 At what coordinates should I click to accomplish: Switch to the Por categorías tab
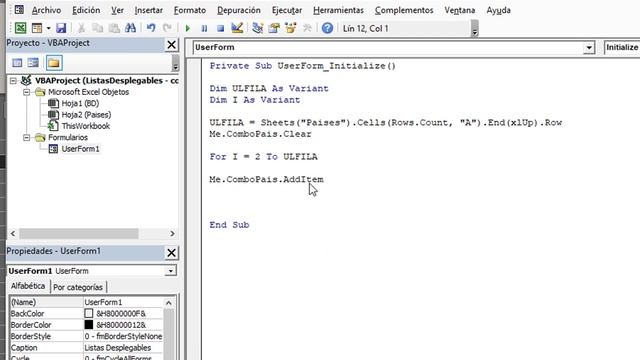point(78,287)
